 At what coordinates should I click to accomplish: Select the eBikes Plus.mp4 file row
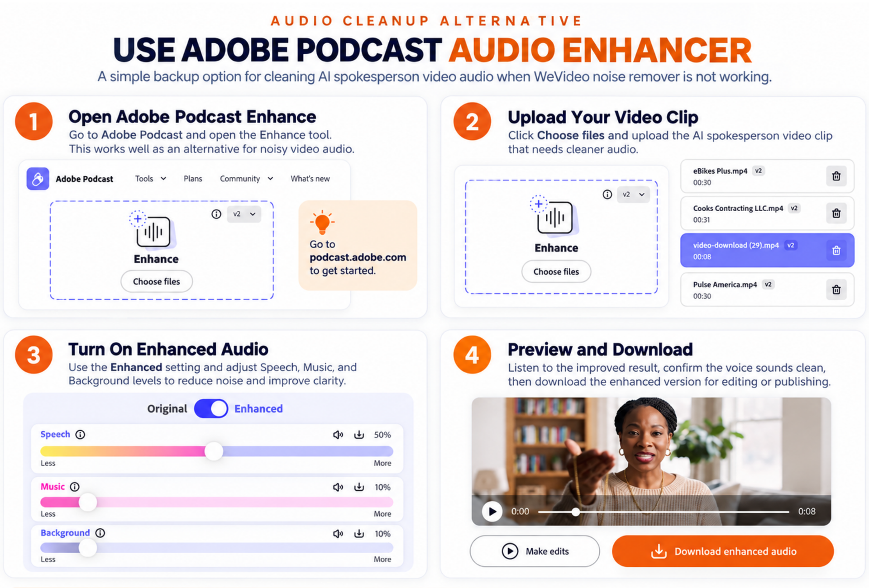coord(767,176)
